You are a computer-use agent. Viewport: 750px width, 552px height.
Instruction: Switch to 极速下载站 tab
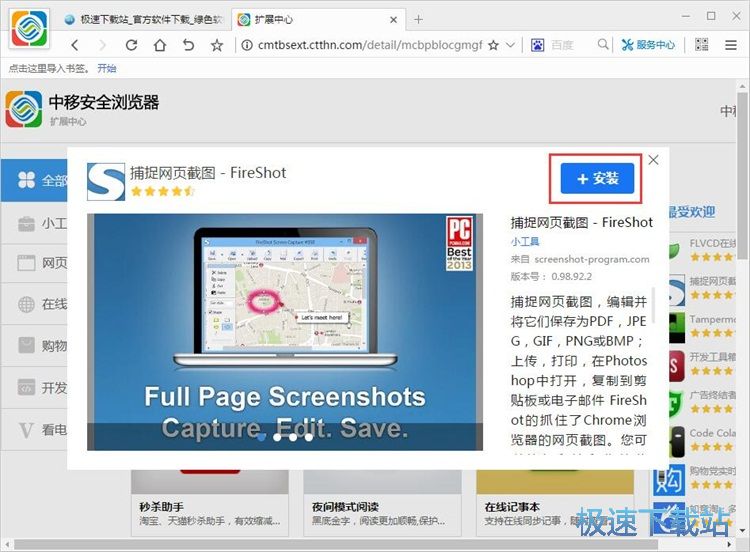pos(145,20)
